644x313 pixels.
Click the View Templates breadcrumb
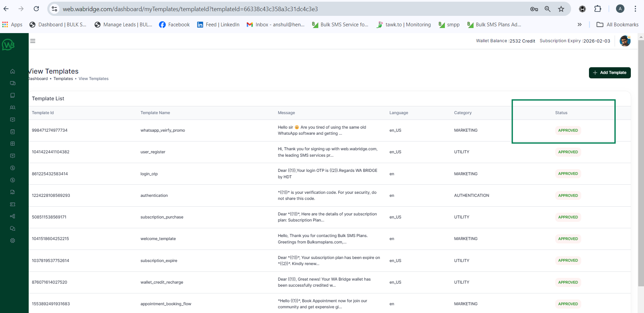pos(93,79)
